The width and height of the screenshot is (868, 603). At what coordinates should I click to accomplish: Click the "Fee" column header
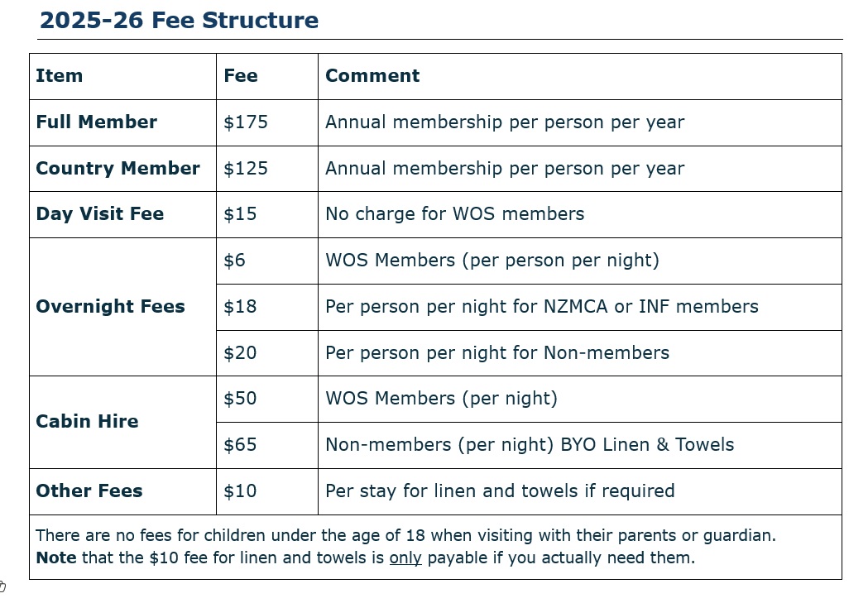[241, 76]
